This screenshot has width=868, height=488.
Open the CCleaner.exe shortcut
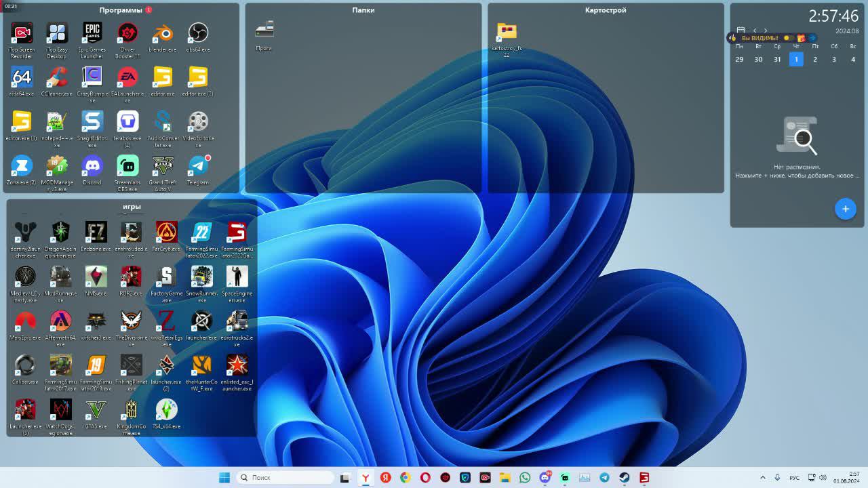click(x=57, y=81)
